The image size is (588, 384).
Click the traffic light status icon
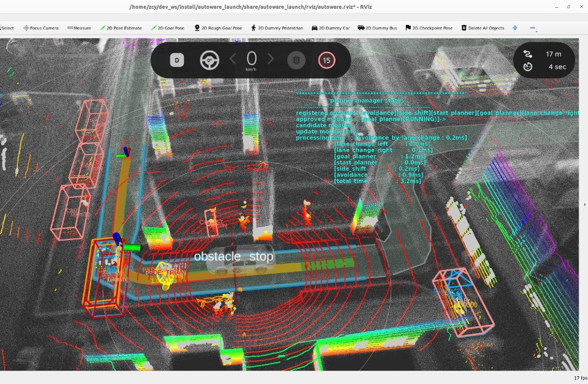click(x=296, y=60)
